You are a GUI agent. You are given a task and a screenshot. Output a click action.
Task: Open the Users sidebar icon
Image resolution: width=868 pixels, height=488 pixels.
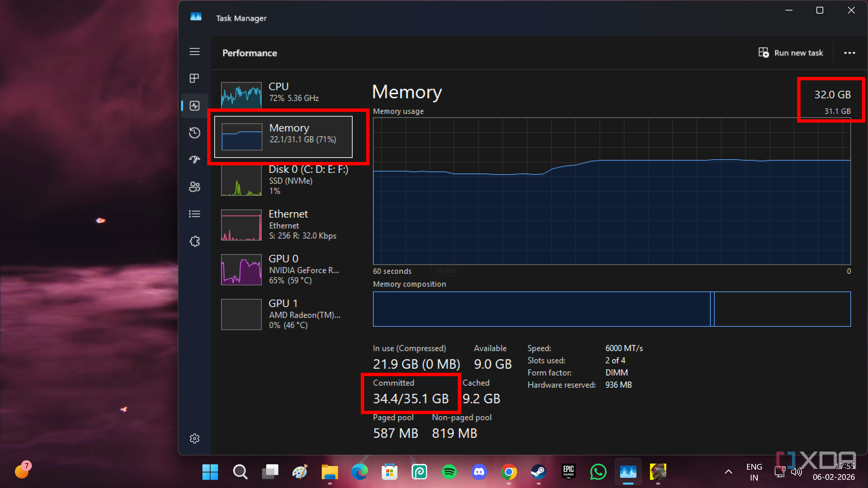point(194,187)
